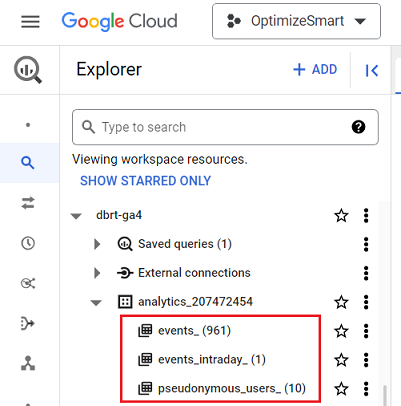The width and height of the screenshot is (401, 406).
Task: Open scheduled queries clock icon
Action: [x=28, y=243]
